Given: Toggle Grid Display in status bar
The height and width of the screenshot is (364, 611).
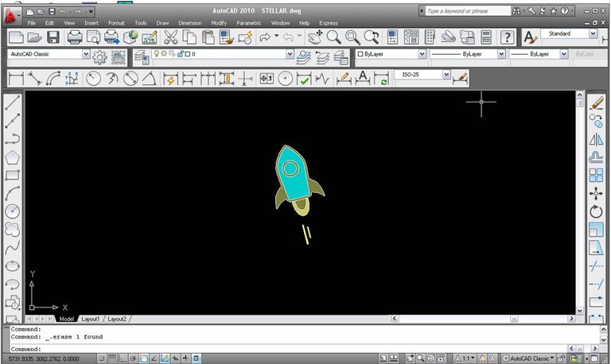Looking at the screenshot, I should coord(112,358).
